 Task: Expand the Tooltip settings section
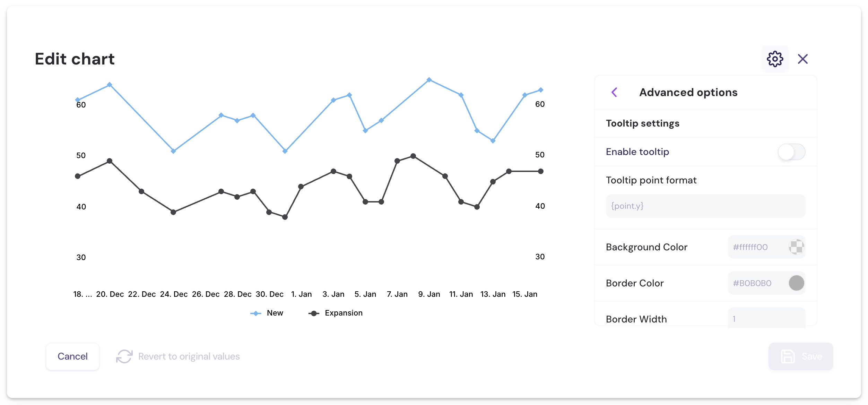click(x=643, y=123)
